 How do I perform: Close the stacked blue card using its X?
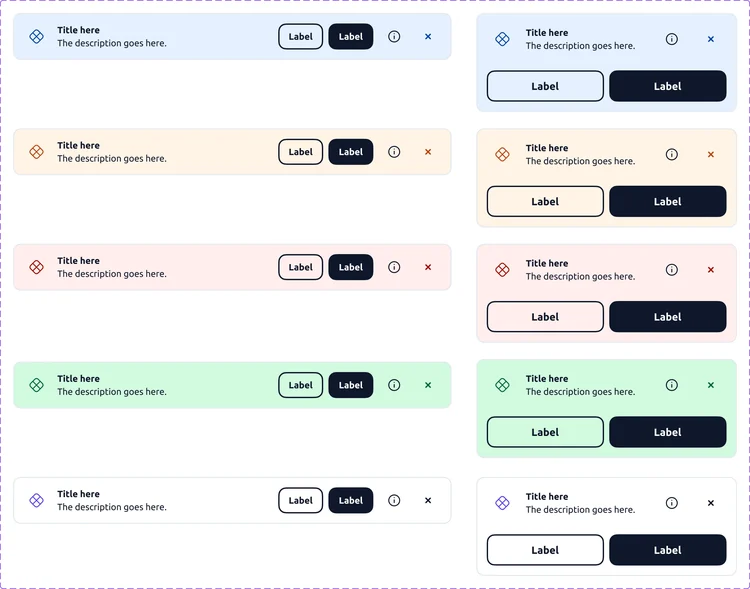(x=711, y=39)
